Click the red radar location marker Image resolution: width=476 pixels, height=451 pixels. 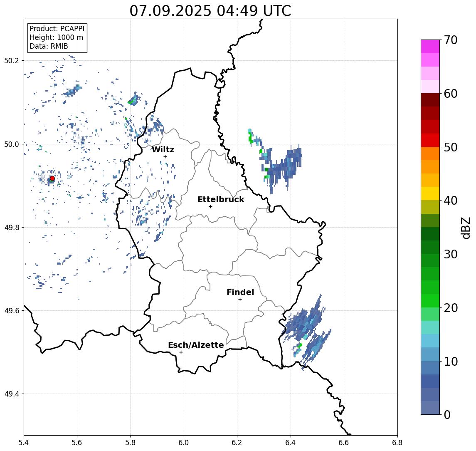(x=52, y=178)
